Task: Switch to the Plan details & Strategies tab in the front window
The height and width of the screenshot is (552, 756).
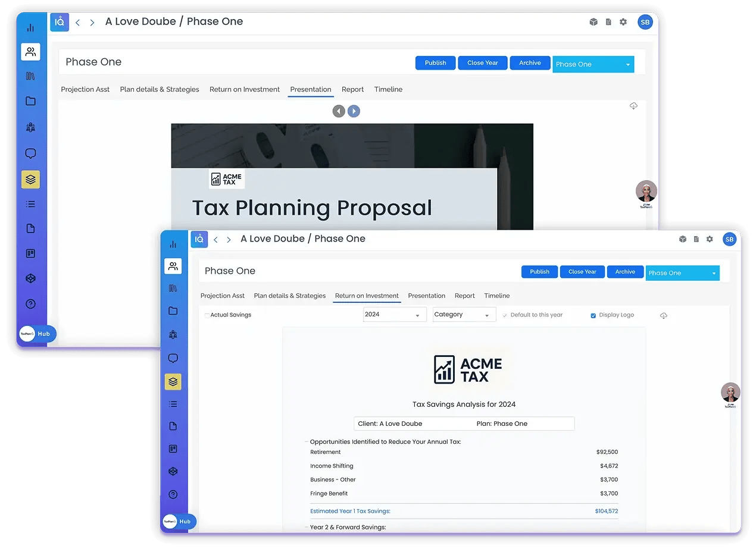Action: 290,296
